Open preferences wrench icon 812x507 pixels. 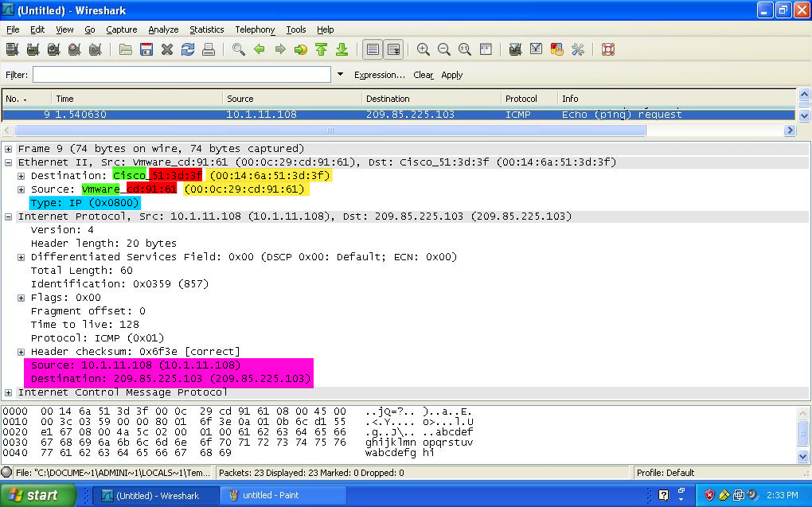pos(577,49)
